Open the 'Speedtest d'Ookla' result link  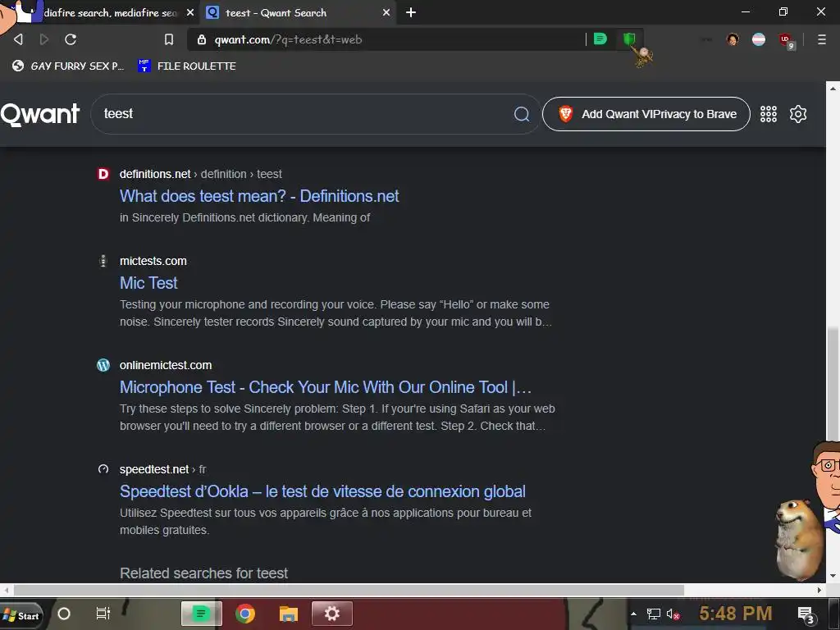coord(322,491)
